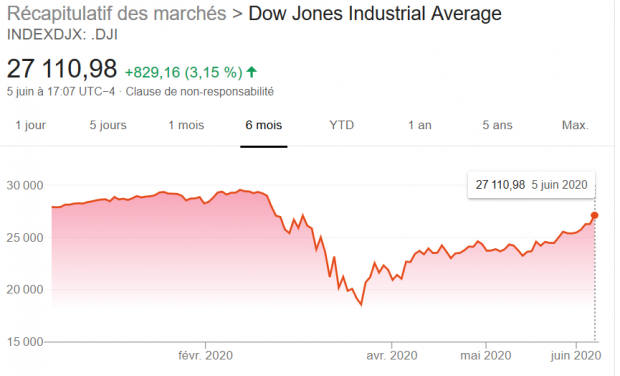Open the 1 jour time range tab

(x=30, y=125)
